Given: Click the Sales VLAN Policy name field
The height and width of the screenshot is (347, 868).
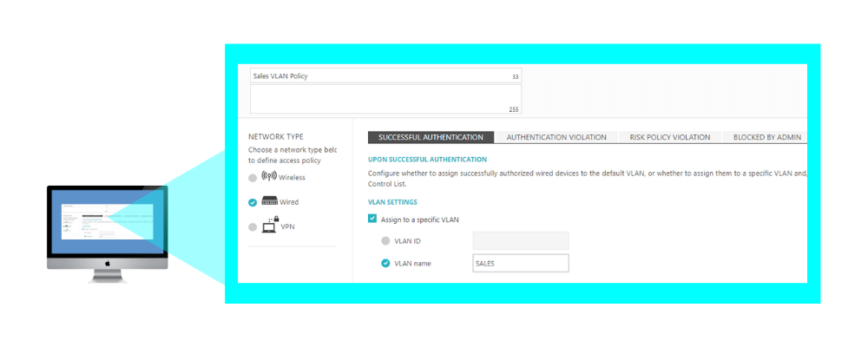Looking at the screenshot, I should [386, 75].
